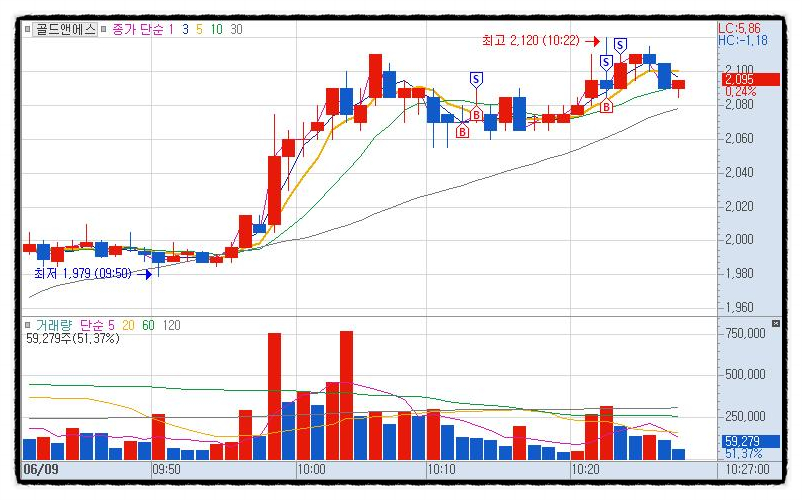802x500 pixels.
Task: Toggle the price moving average period 10
Action: click(217, 29)
